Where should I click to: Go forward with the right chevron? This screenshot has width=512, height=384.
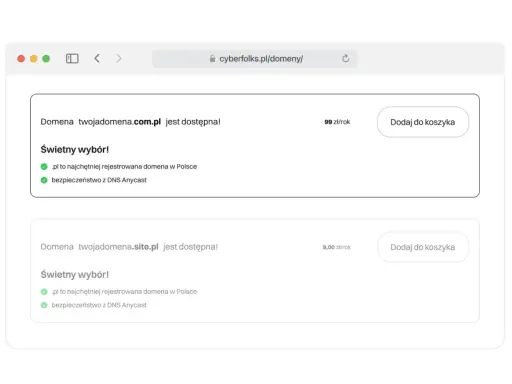[119, 58]
